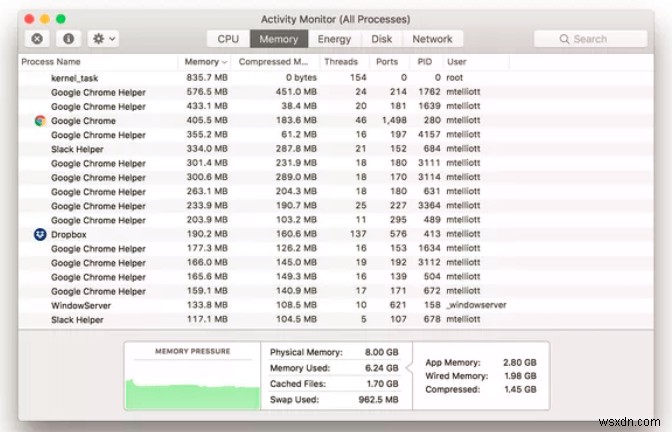Click the Dropbox app icon
672x432 pixels.
tap(40, 234)
